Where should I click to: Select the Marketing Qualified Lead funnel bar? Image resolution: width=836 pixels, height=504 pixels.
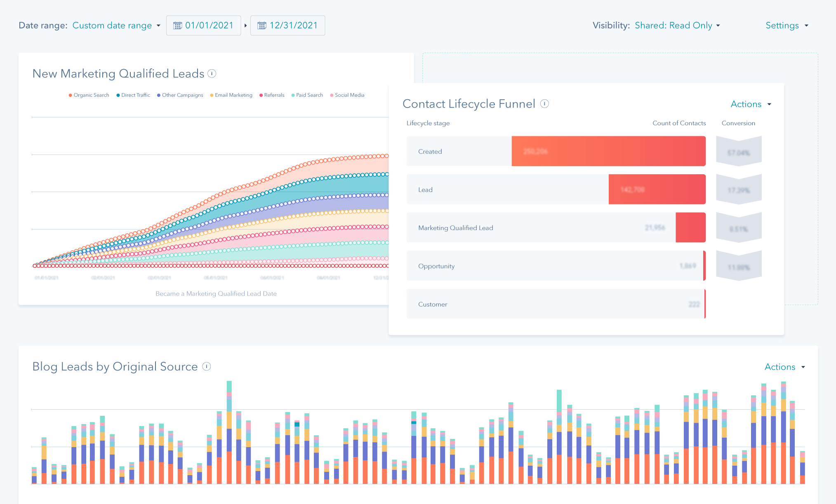tap(690, 227)
